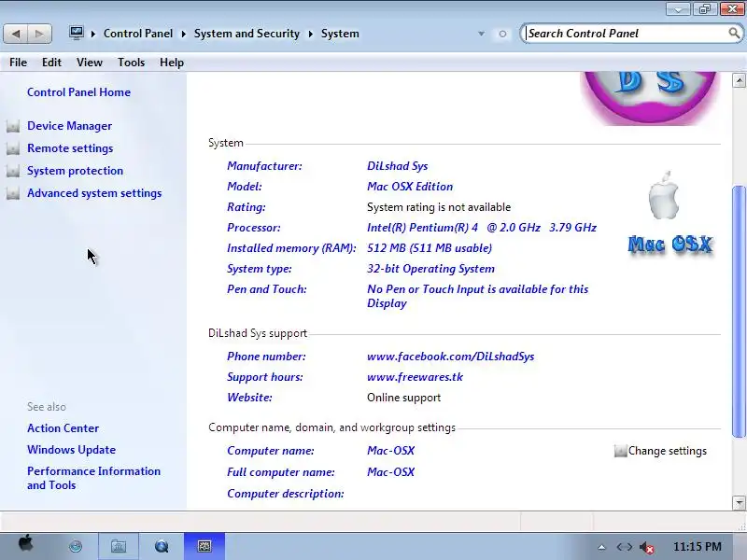Open the clock showing 11:15 PM

click(x=697, y=547)
